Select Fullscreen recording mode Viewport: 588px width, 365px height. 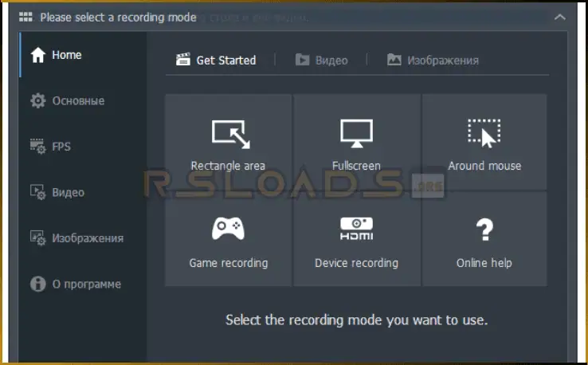[x=357, y=142]
